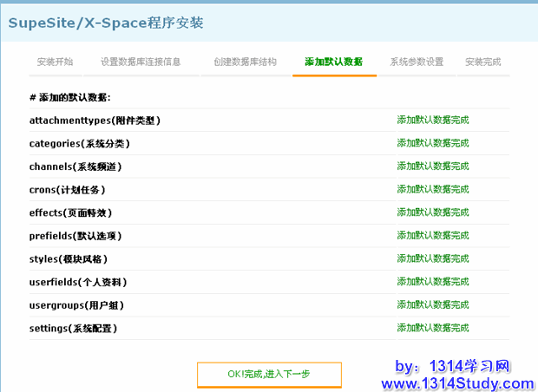This screenshot has height=392, width=538.
Task: Select the crons(计划任务) row label
Action: (x=68, y=190)
